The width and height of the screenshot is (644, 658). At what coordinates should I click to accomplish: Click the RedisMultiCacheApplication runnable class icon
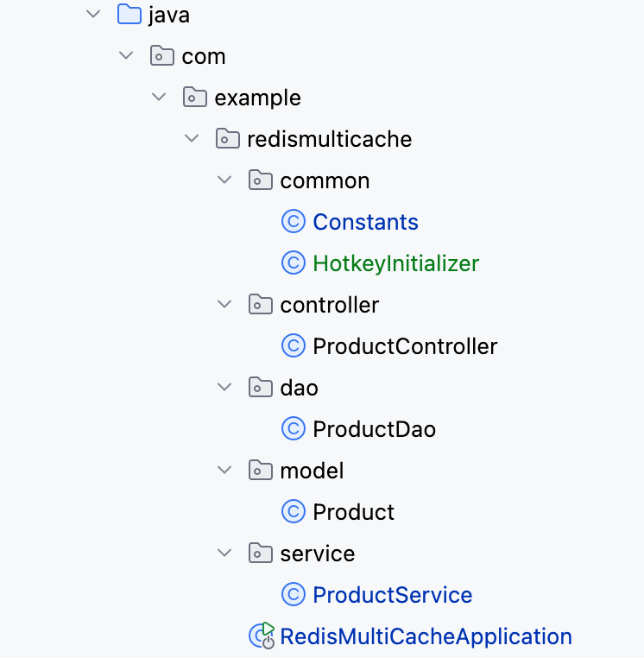262,636
